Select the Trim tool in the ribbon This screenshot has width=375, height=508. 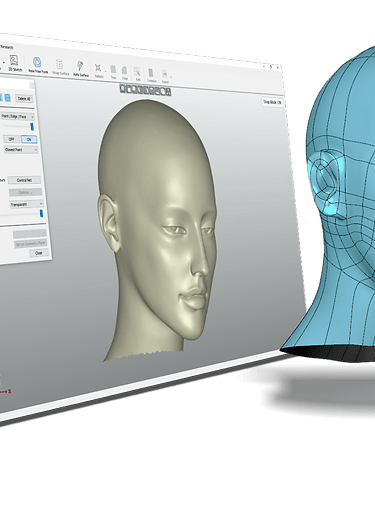(x=113, y=72)
